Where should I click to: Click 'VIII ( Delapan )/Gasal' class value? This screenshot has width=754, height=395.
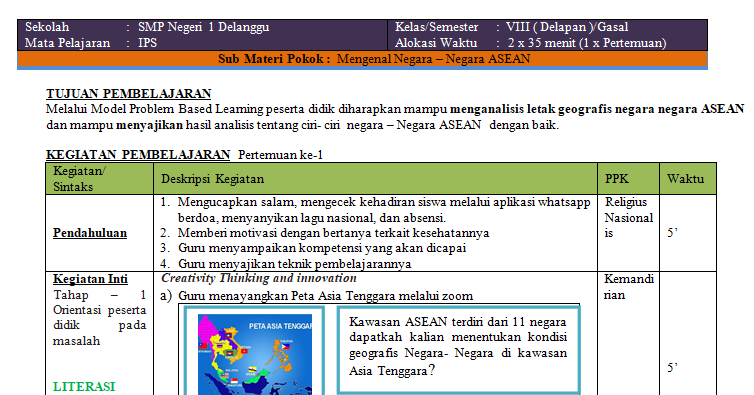coord(567,27)
